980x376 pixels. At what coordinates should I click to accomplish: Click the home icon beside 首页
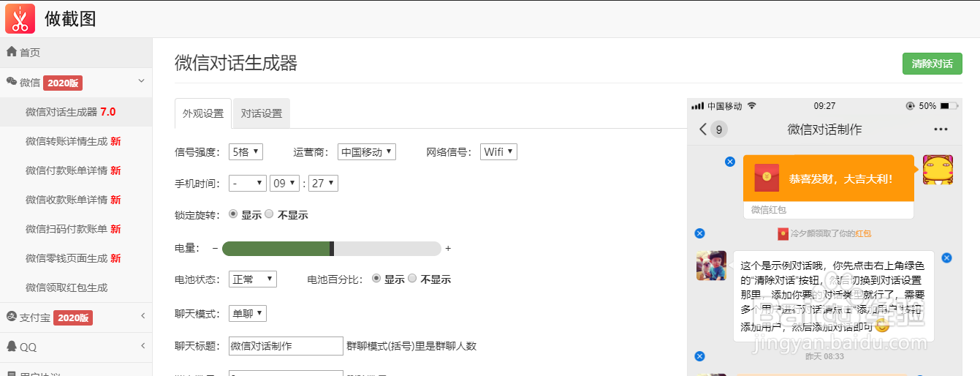coord(12,52)
